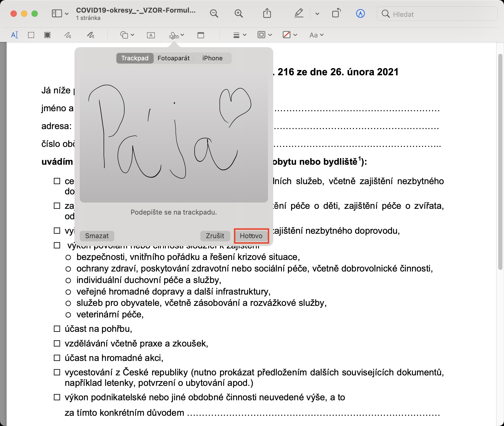
Task: Insert a Text box with the A tool
Action: coord(151,35)
